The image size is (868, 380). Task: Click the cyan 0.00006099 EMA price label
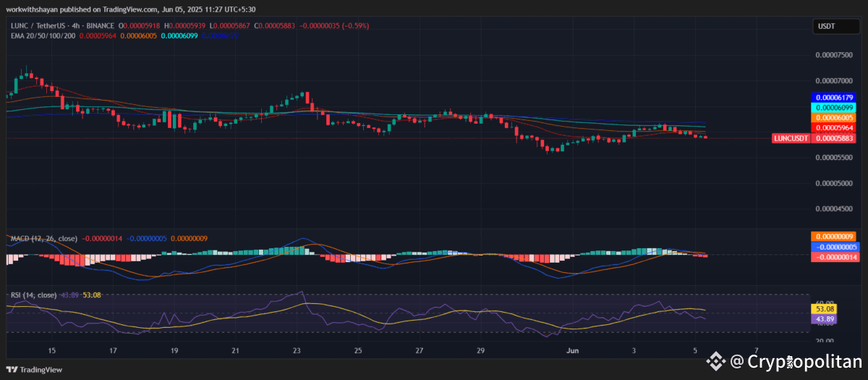point(834,107)
